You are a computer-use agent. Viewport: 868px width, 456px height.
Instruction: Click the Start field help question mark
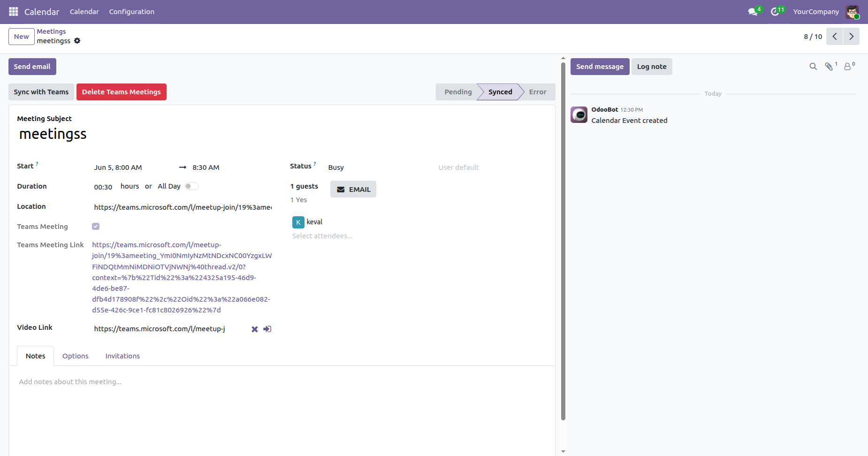pyautogui.click(x=37, y=164)
